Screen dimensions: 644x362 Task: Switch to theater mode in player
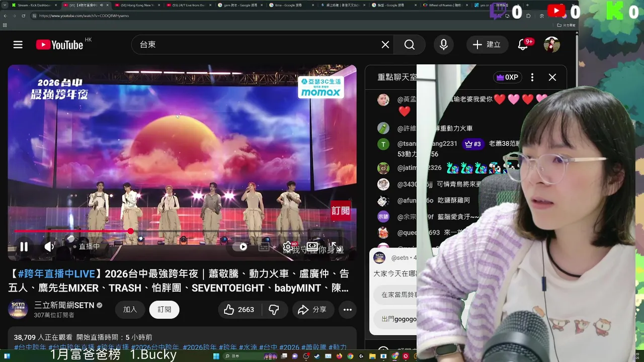312,247
